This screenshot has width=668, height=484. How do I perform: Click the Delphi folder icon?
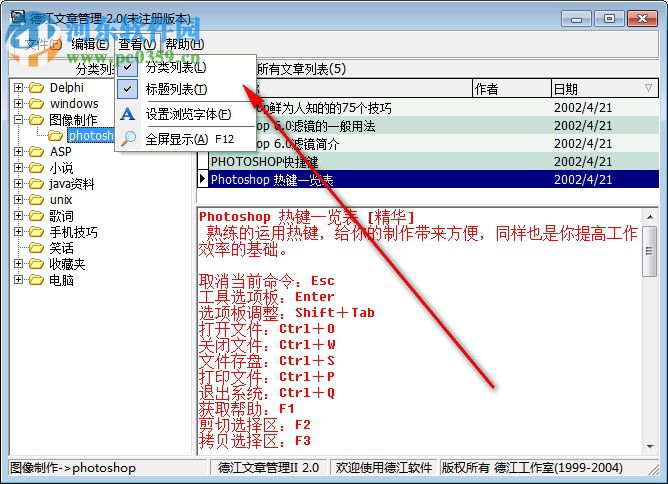pyautogui.click(x=37, y=88)
